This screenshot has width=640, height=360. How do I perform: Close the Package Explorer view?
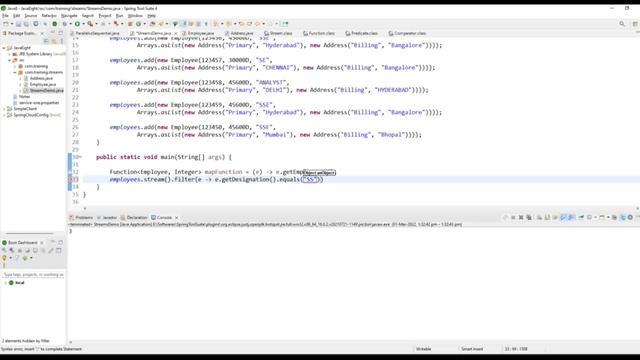tap(42, 33)
